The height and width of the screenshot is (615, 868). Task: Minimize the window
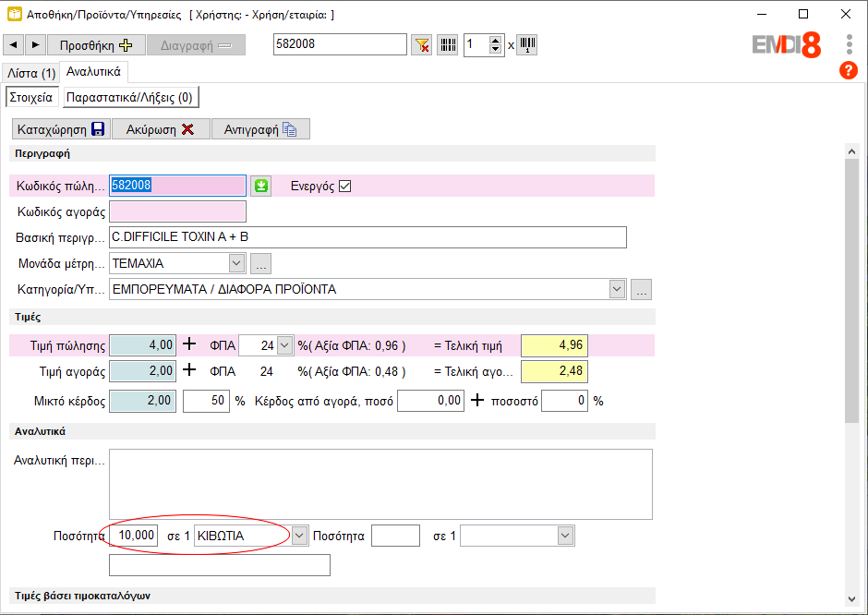pyautogui.click(x=762, y=15)
